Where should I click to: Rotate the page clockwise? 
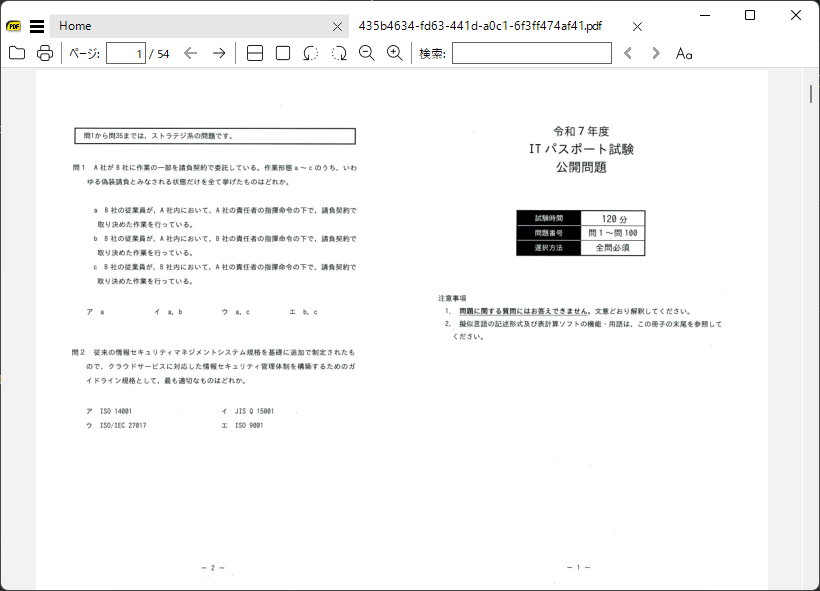pyautogui.click(x=339, y=53)
